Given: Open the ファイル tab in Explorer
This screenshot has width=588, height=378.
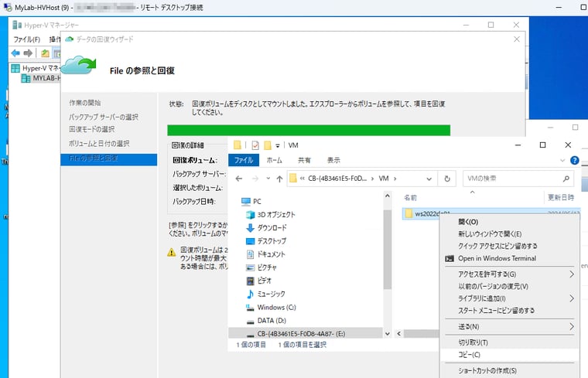Looking at the screenshot, I should tap(244, 160).
